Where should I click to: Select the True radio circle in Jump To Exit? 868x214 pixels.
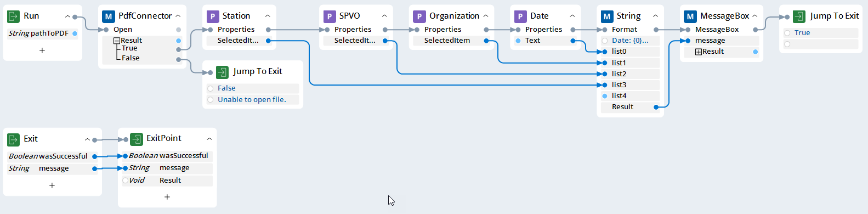pyautogui.click(x=787, y=33)
